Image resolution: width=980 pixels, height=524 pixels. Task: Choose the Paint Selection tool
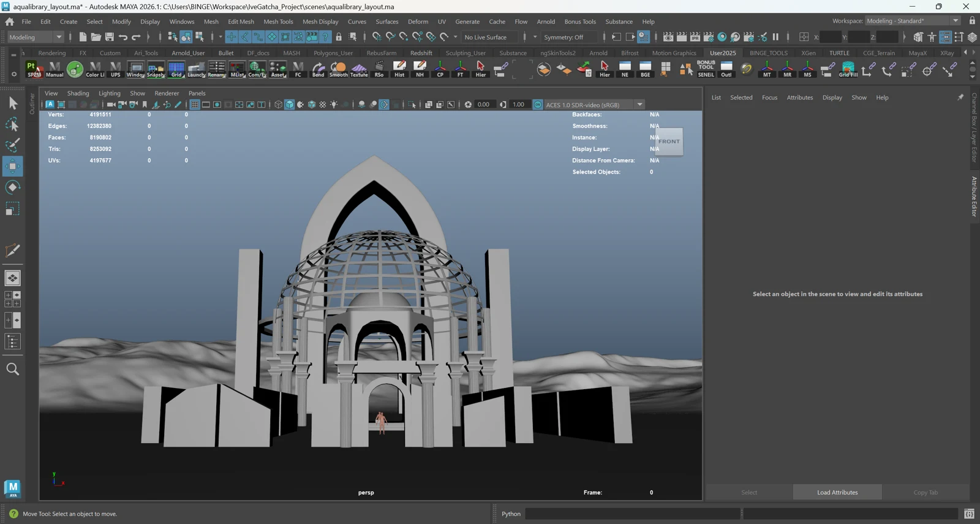coord(12,145)
